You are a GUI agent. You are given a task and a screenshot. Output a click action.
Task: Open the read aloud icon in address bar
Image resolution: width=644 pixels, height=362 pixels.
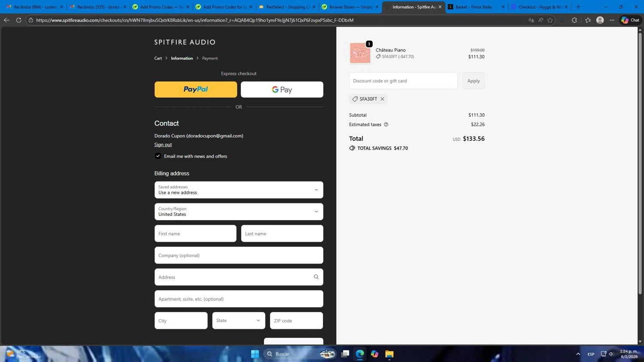(x=541, y=20)
